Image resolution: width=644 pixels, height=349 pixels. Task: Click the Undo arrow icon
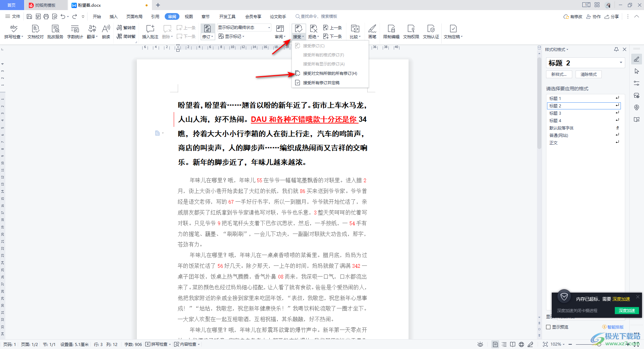(63, 16)
